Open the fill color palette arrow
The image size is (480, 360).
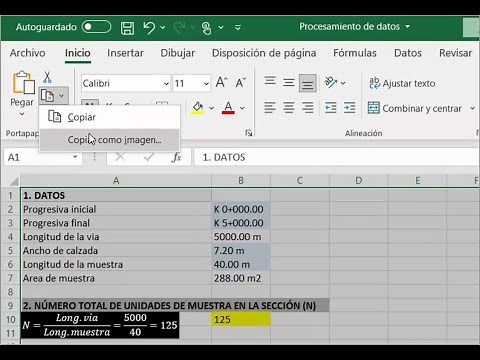[x=211, y=108]
